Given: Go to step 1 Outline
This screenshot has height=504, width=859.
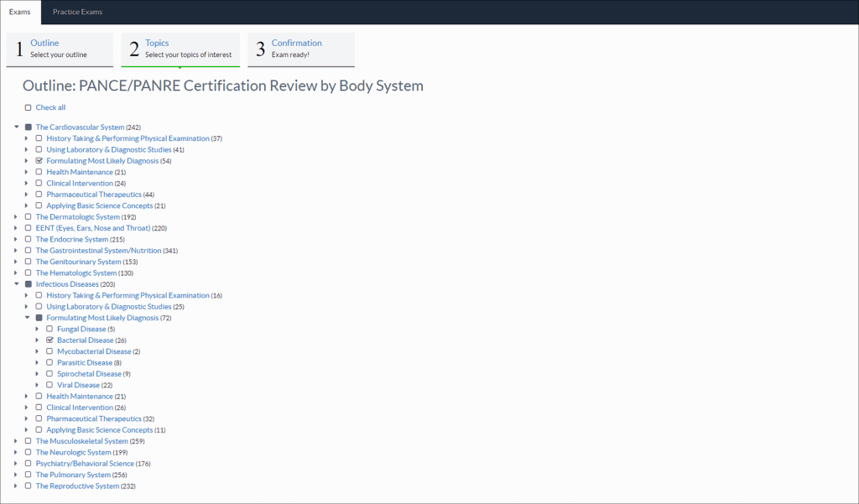Looking at the screenshot, I should [x=60, y=49].
